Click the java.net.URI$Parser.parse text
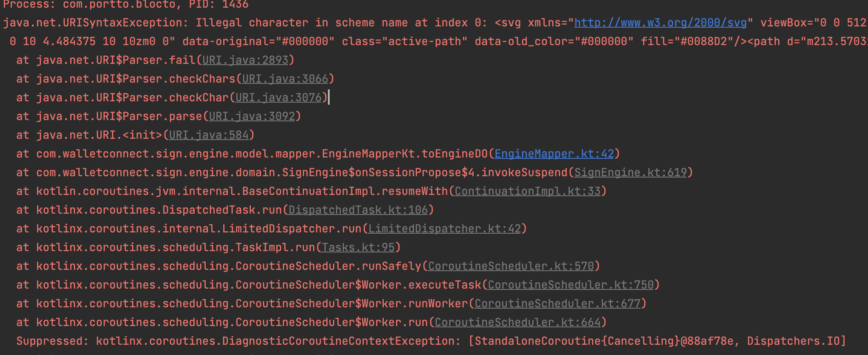 tap(119, 116)
